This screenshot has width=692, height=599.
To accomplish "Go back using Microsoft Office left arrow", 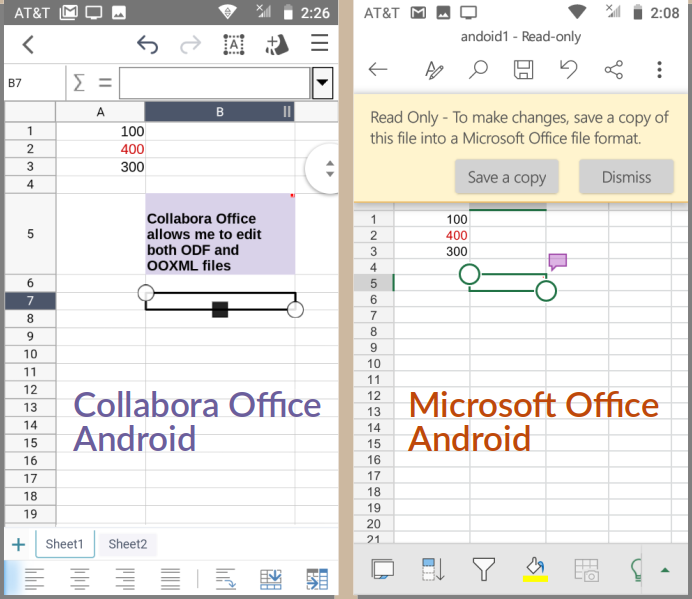I will pos(378,69).
